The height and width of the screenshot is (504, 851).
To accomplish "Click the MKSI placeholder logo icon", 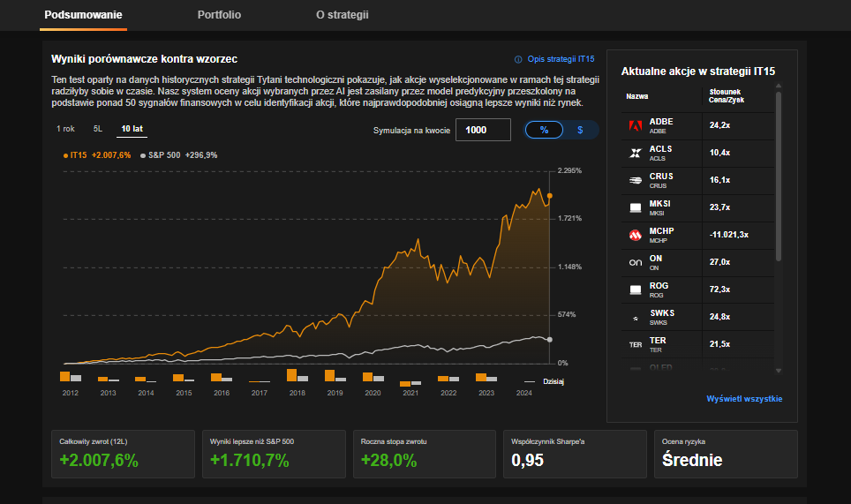I will coord(635,207).
